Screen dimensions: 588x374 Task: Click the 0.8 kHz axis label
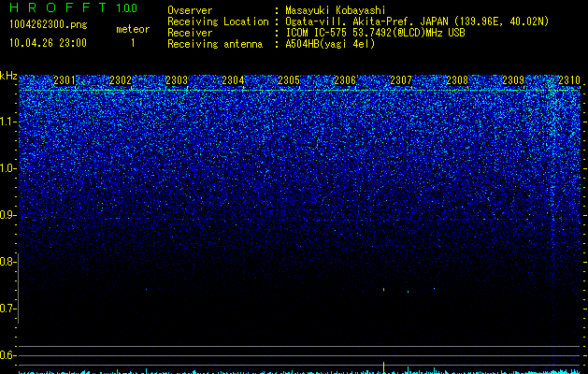pos(7,262)
